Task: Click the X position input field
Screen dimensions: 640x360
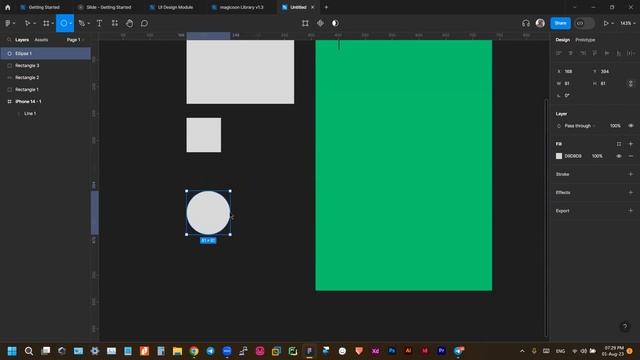Action: point(572,71)
